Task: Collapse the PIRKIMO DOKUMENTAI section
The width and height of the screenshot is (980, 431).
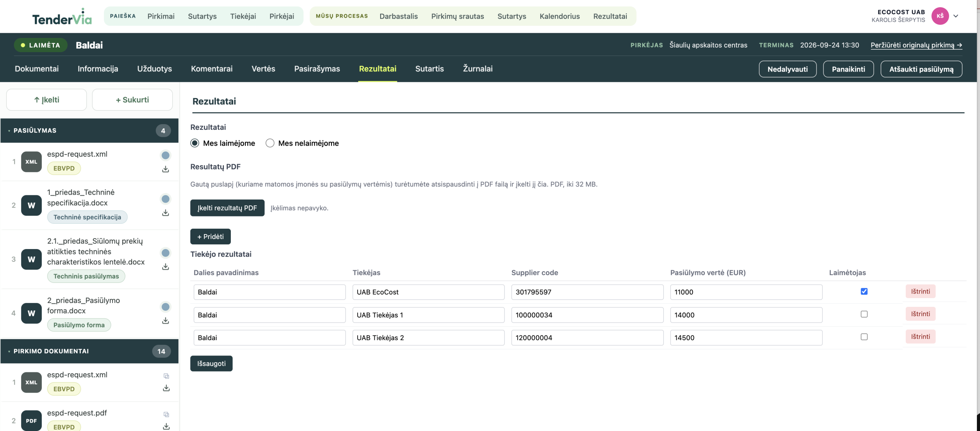Action: point(90,351)
